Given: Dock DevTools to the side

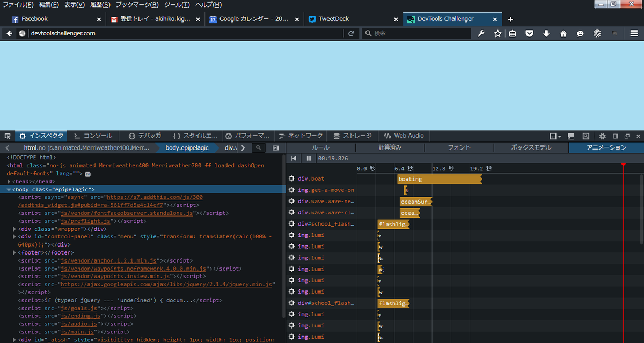Looking at the screenshot, I should click(x=616, y=136).
